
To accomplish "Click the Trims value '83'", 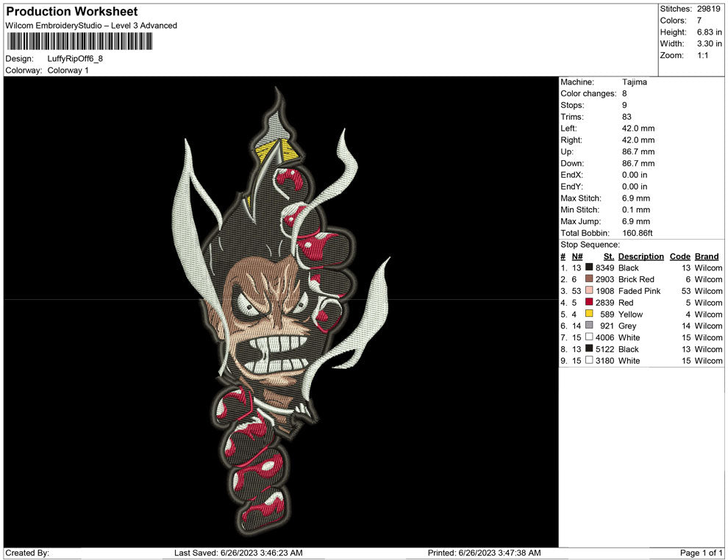I will coord(627,117).
